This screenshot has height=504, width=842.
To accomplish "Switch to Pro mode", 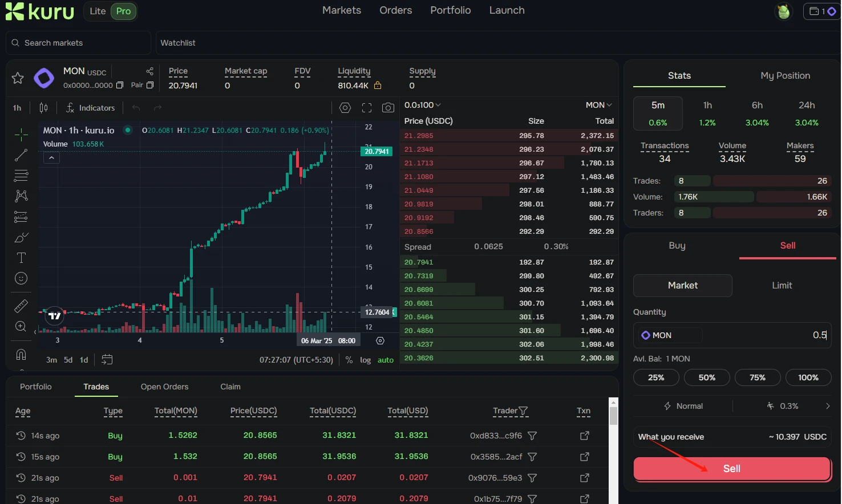I will pyautogui.click(x=123, y=11).
